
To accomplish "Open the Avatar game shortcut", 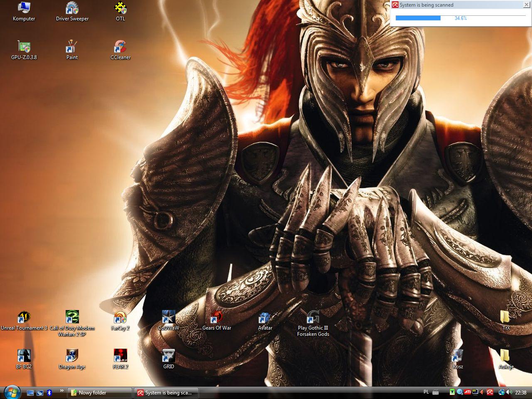I will tap(265, 321).
